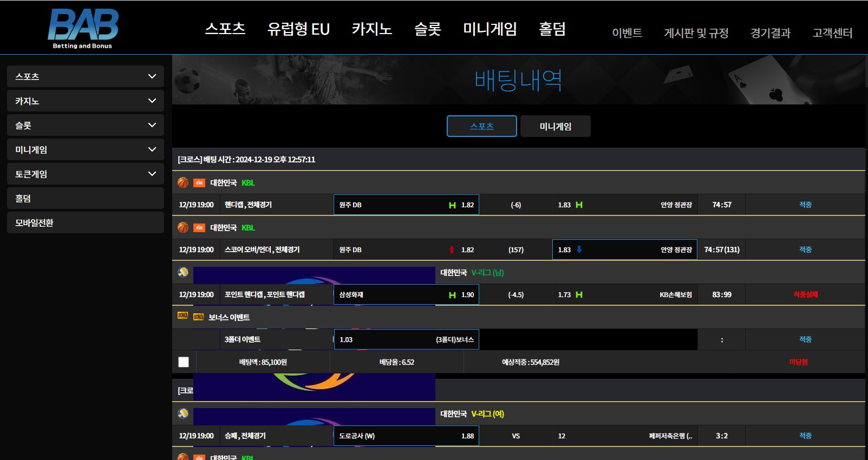Image resolution: width=868 pixels, height=460 pixels.
Task: Expand the 스포츠 sidebar menu
Action: 86,76
